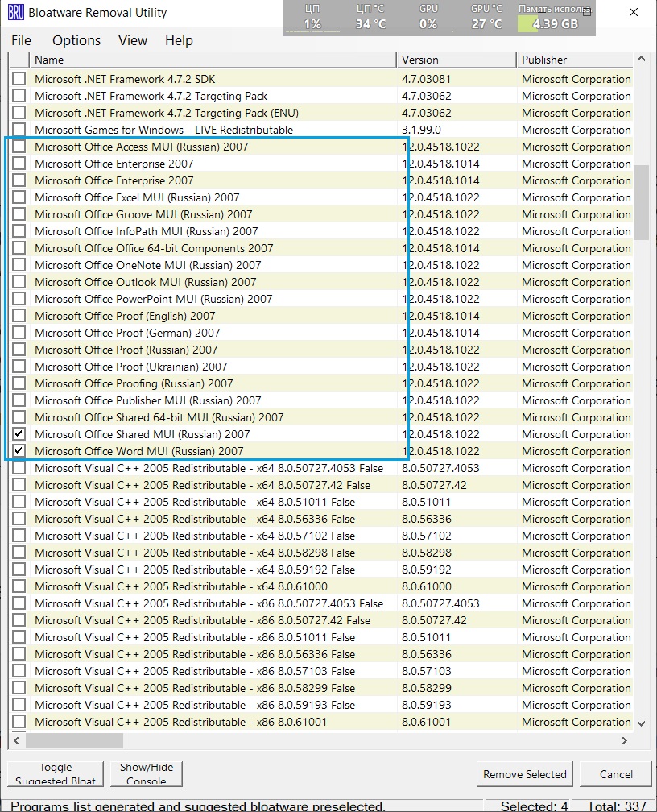Click Toggle Suggested Bloat button

(56, 774)
